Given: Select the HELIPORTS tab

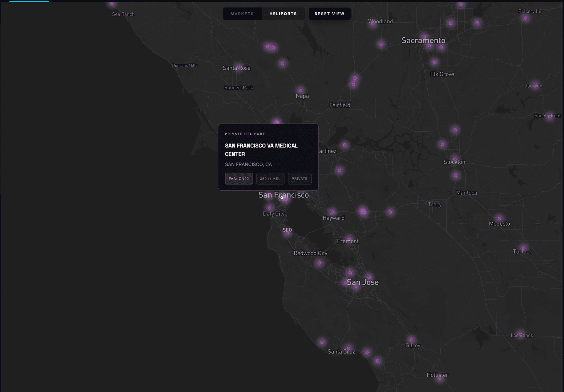Looking at the screenshot, I should click(283, 14).
